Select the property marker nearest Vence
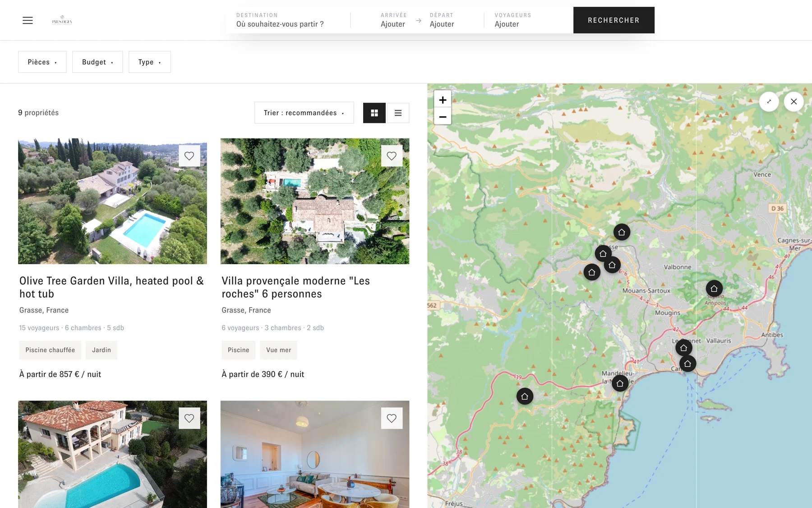This screenshot has height=508, width=812. coord(622,232)
